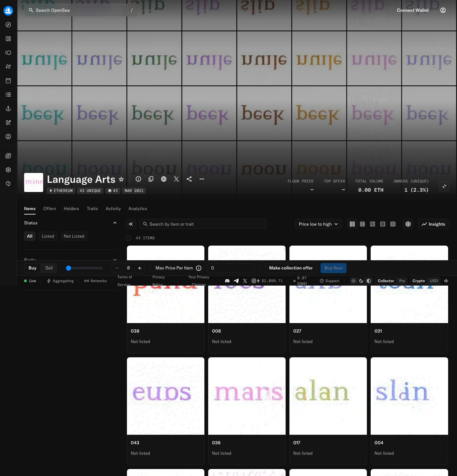Click the account avatar icon at top right
The height and width of the screenshot is (476, 457).
[443, 10]
